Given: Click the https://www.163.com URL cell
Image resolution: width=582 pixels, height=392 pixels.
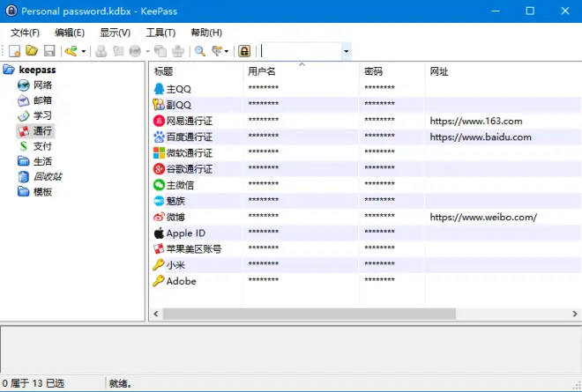Looking at the screenshot, I should click(476, 121).
